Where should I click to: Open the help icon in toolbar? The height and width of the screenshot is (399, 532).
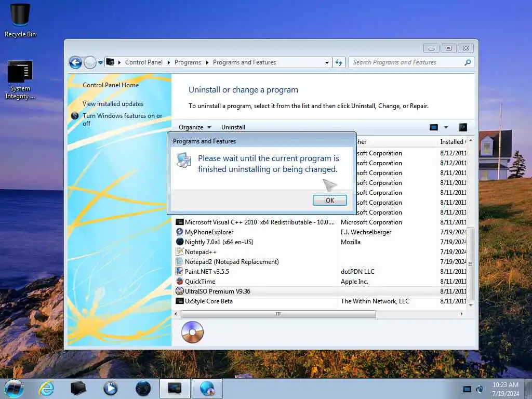pos(463,127)
